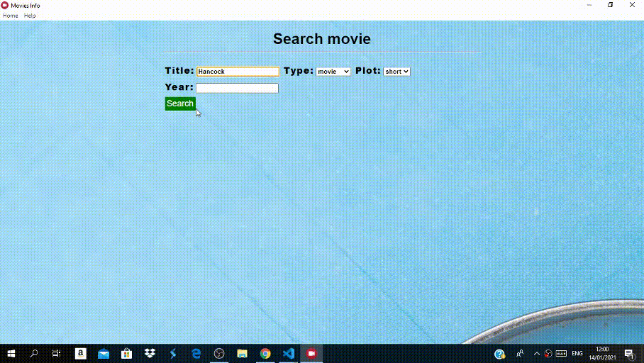
Task: Click the Movies Info app icon in title bar
Action: (5, 6)
